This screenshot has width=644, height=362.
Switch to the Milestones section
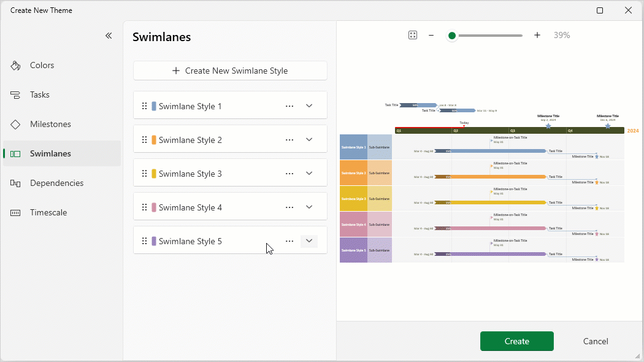50,124
